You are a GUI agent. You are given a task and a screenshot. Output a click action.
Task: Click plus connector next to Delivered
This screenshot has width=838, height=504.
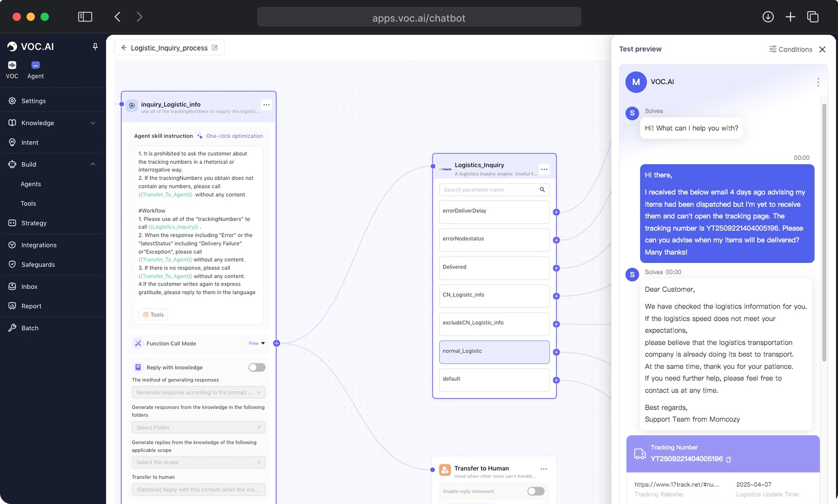tap(556, 268)
